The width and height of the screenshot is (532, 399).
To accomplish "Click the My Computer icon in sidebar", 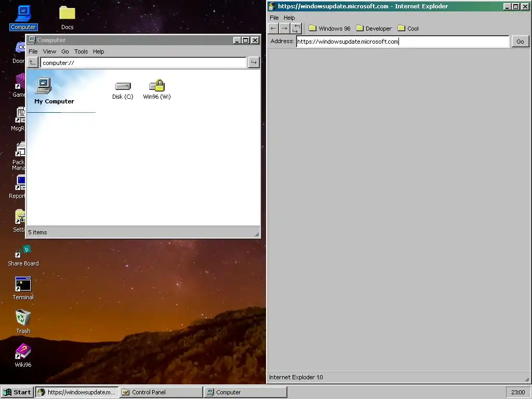I will pos(44,86).
